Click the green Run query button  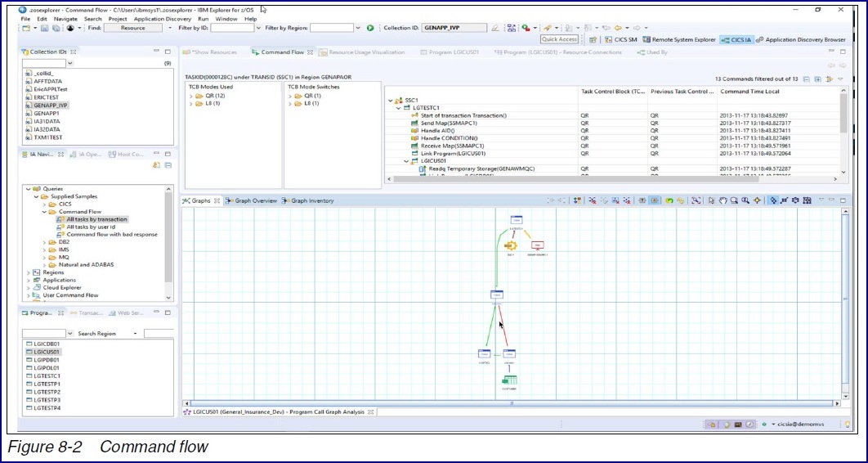[x=370, y=28]
